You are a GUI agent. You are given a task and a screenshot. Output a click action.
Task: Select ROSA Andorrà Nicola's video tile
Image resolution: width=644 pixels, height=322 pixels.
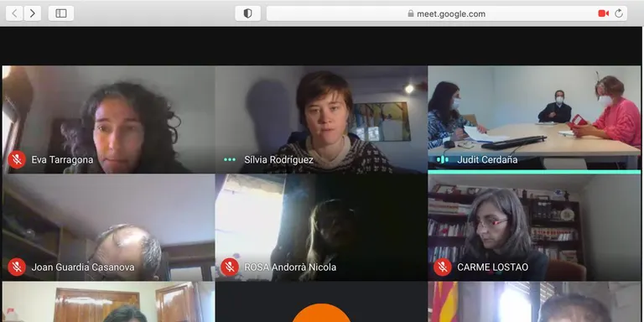pyautogui.click(x=321, y=227)
